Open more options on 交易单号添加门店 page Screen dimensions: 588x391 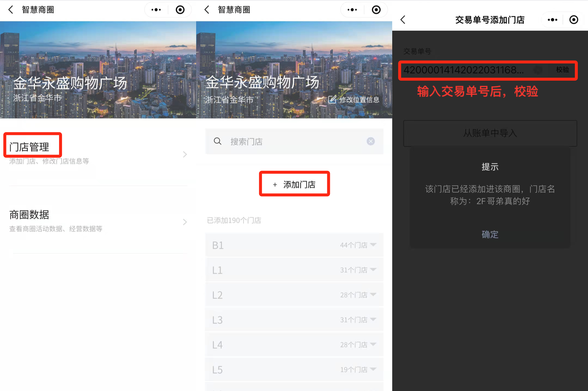552,20
